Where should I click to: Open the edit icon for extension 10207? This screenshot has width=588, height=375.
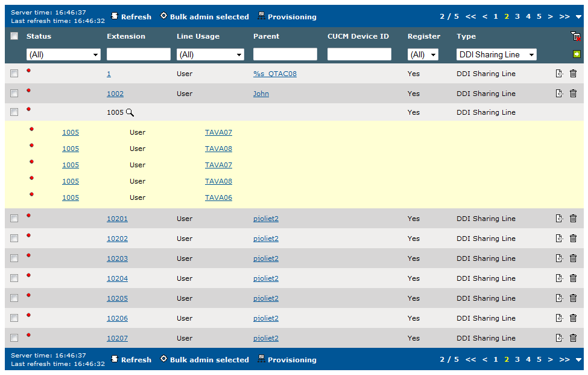click(x=559, y=338)
